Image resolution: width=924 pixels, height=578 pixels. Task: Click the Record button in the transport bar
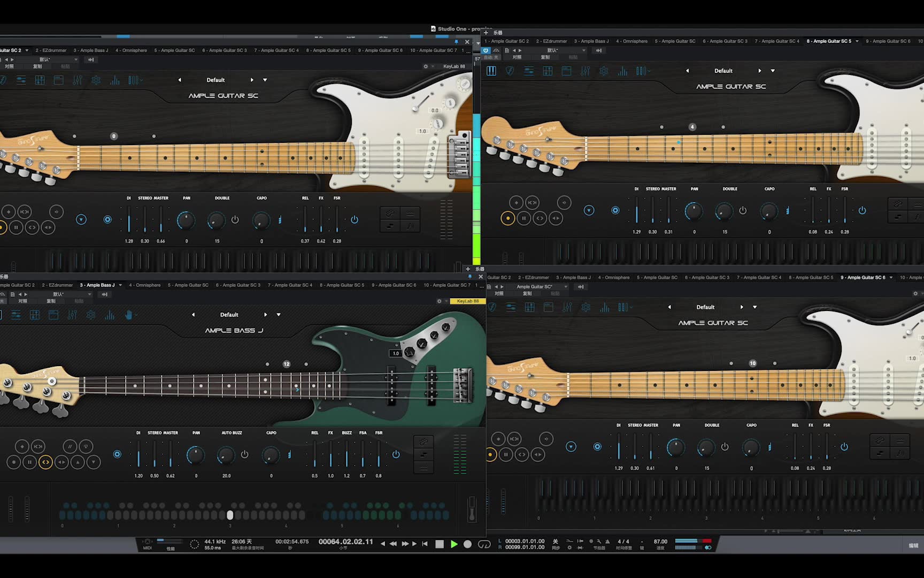point(467,544)
